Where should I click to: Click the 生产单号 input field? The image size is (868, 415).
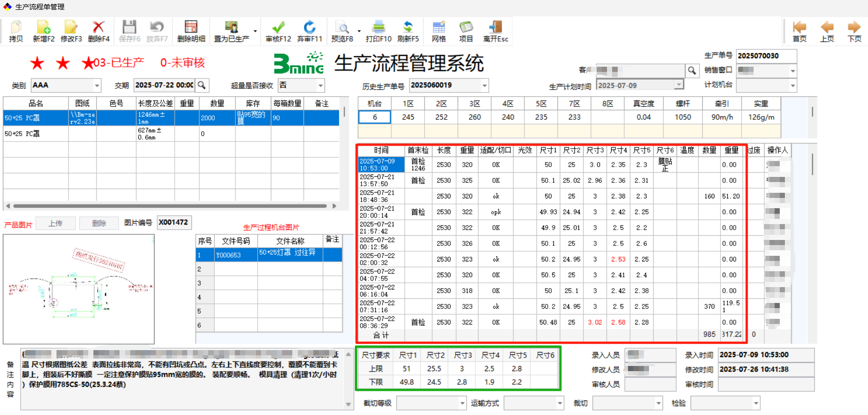pyautogui.click(x=766, y=56)
